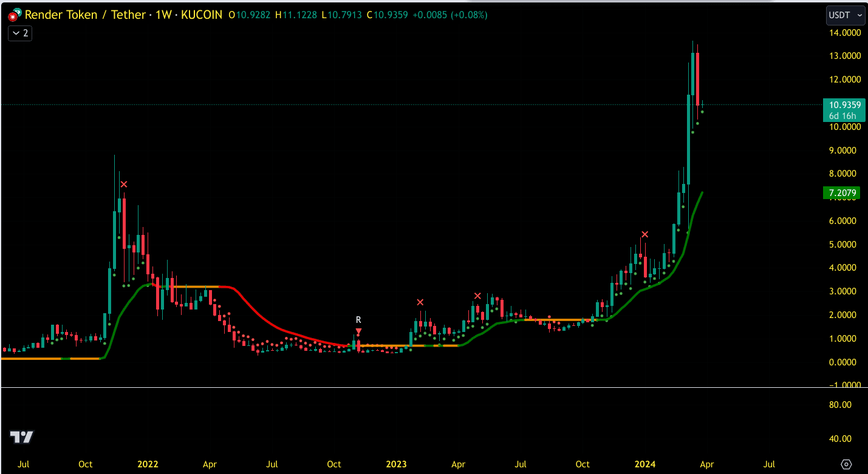
Task: Click the open value O10.9282
Action: [250, 15]
